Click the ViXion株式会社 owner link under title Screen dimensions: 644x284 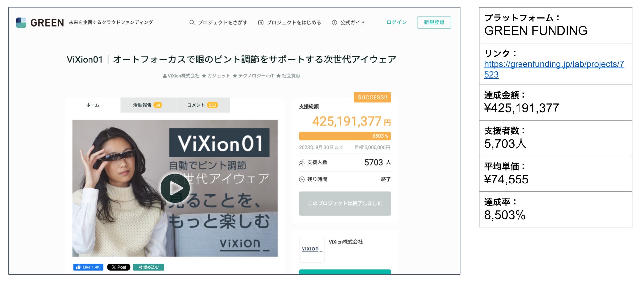tap(181, 76)
